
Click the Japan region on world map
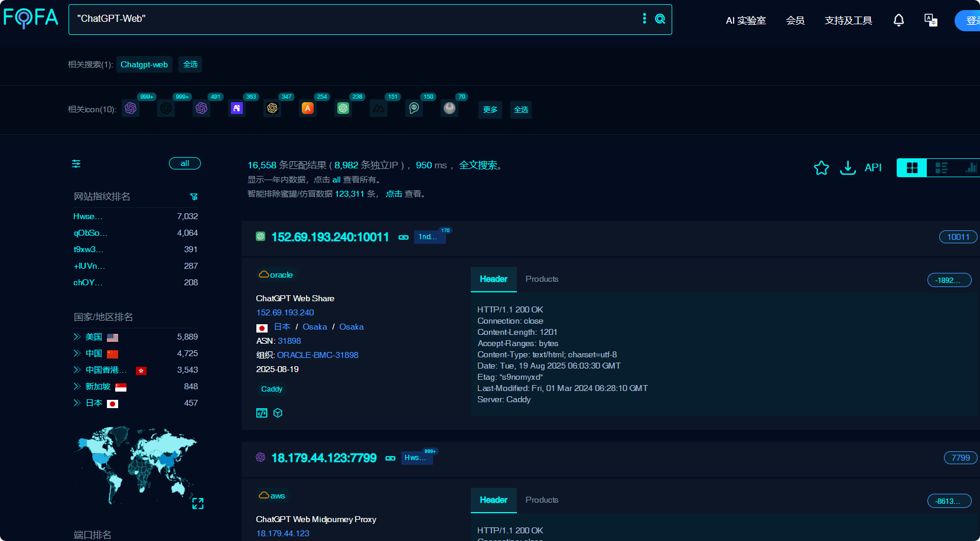coord(180,455)
